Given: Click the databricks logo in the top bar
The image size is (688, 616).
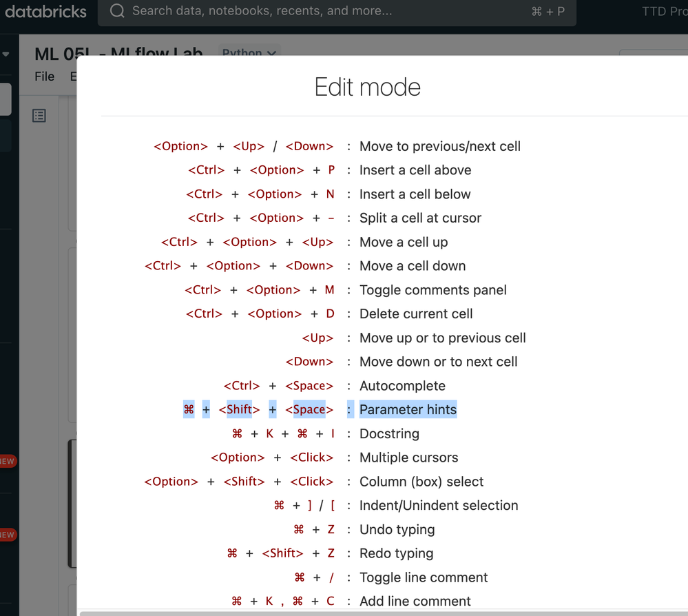Looking at the screenshot, I should click(x=45, y=11).
